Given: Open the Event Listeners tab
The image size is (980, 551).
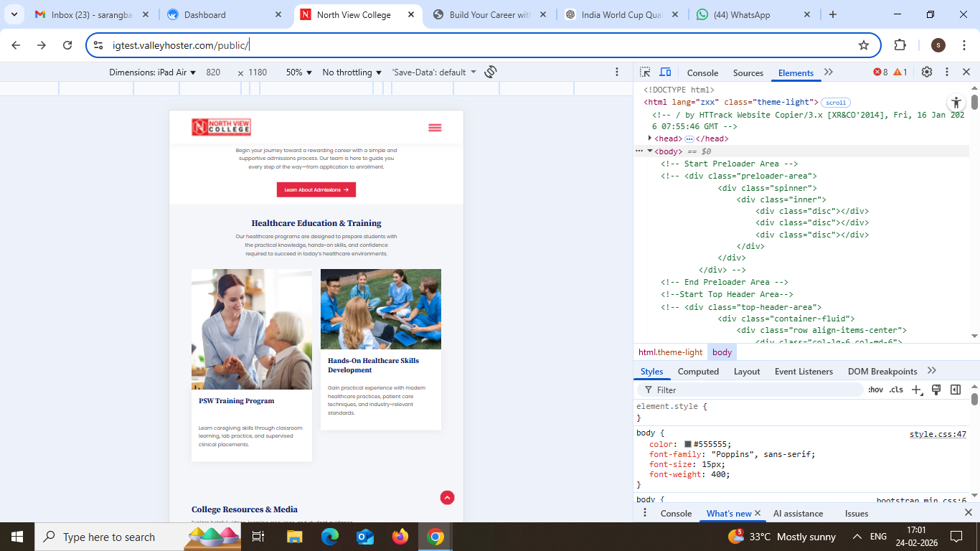Looking at the screenshot, I should tap(804, 372).
